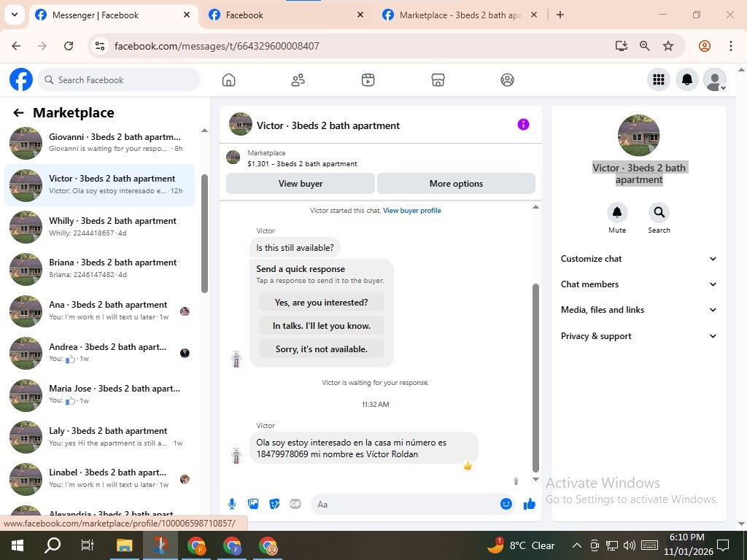This screenshot has height=560, width=747.
Task: Send quick reply 'Yes, are you interested?'
Action: [x=321, y=303]
